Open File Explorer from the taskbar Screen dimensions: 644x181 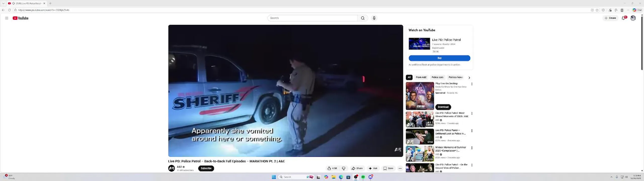click(x=333, y=177)
